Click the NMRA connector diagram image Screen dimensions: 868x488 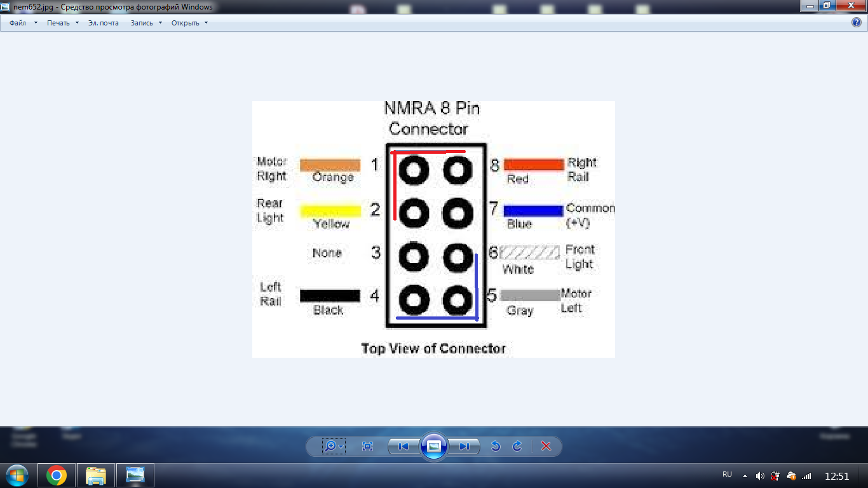pos(433,229)
